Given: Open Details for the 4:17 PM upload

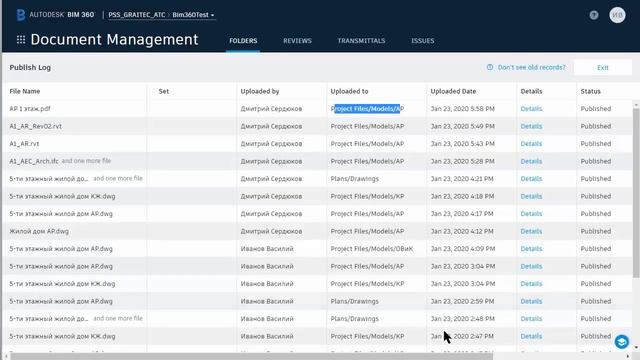Looking at the screenshot, I should click(531, 214).
